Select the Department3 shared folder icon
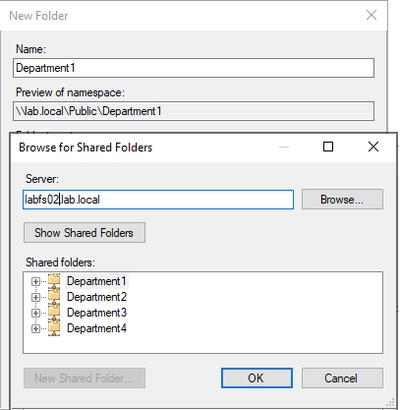 tap(54, 312)
